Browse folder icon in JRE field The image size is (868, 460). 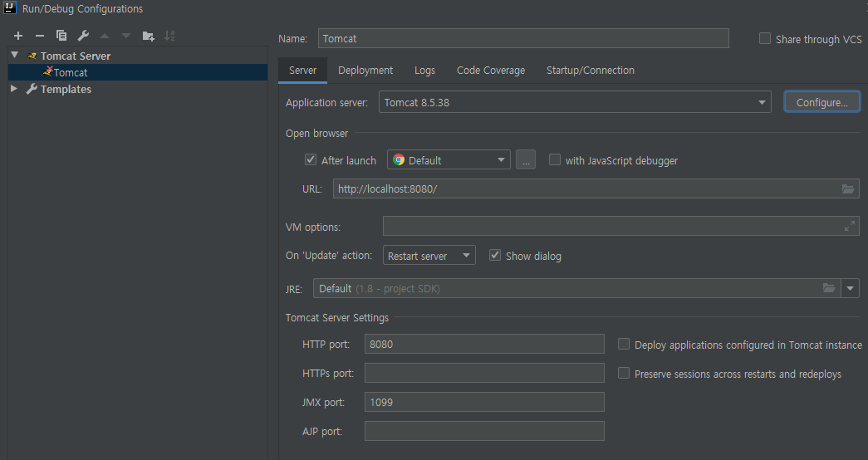point(829,288)
